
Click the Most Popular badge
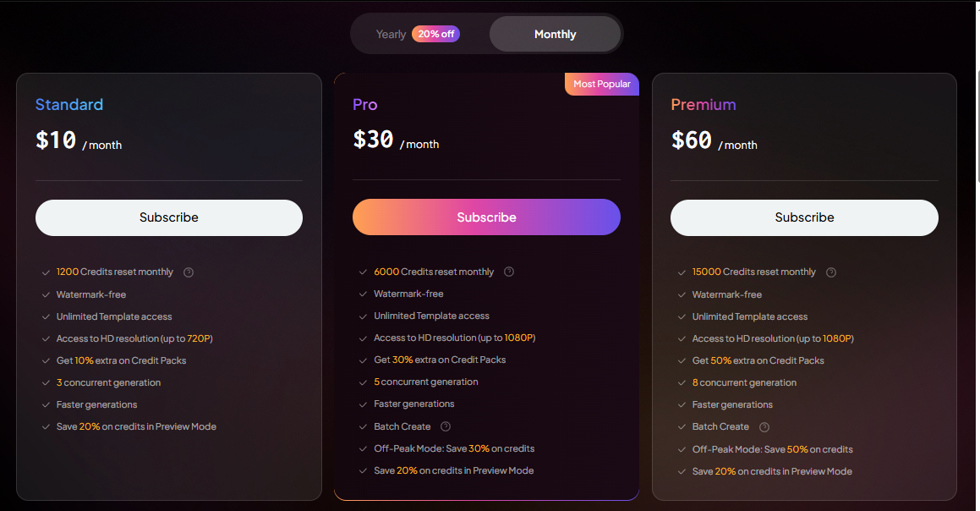coord(601,84)
